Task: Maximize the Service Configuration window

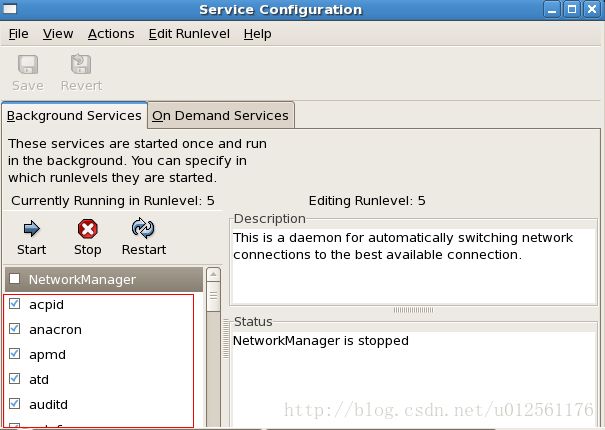Action: point(572,9)
